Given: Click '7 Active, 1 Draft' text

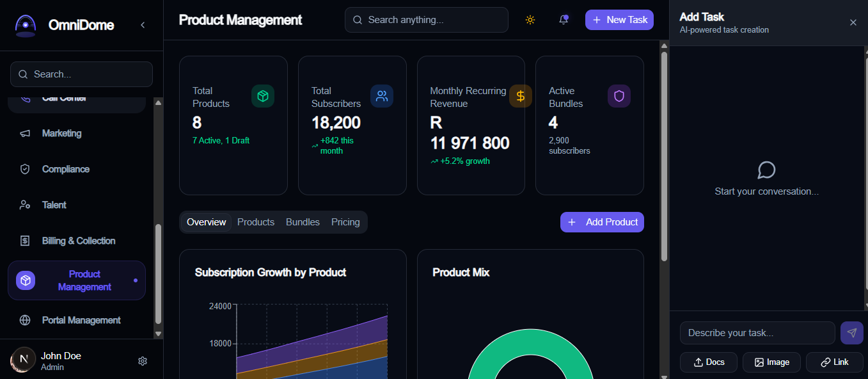Looking at the screenshot, I should pyautogui.click(x=221, y=140).
